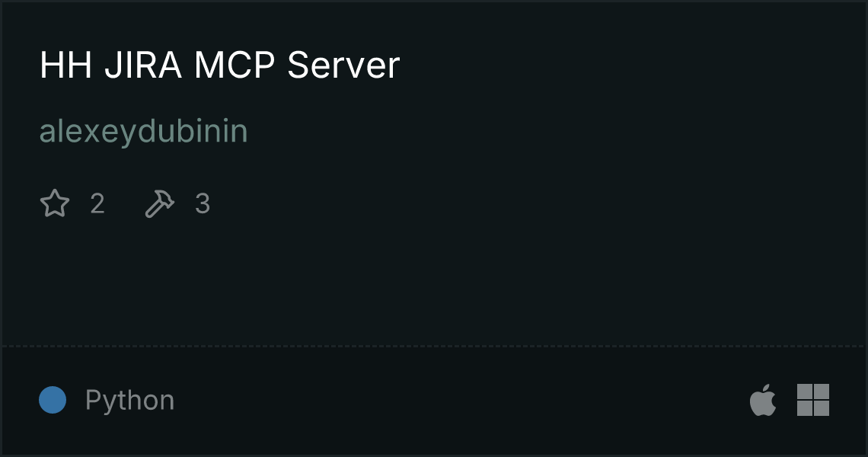Click the Windows platform logo icon

tap(813, 399)
